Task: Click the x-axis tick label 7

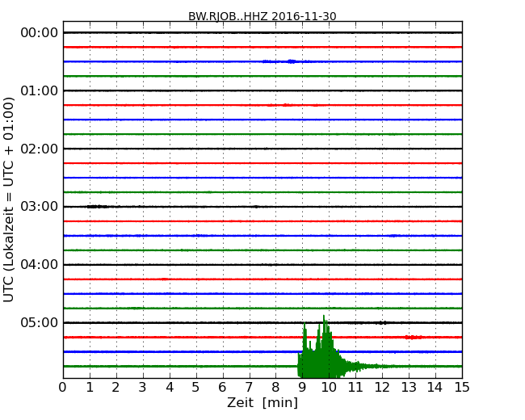Action: click(x=249, y=388)
